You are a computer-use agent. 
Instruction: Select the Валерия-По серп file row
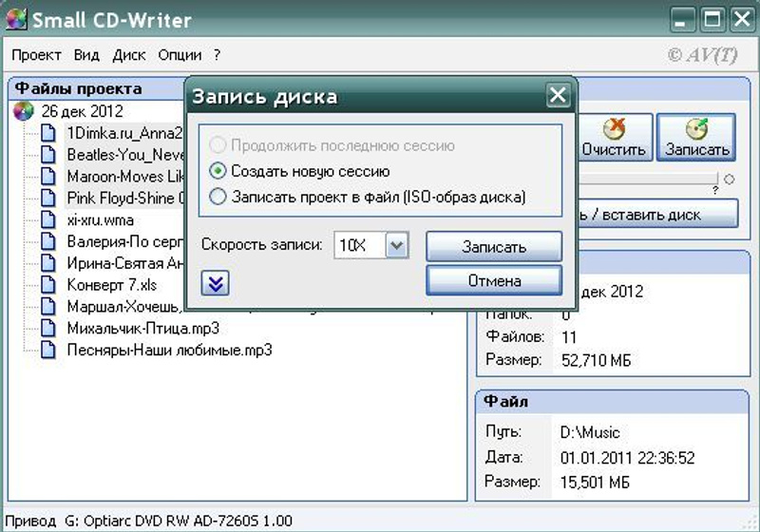[x=124, y=241]
